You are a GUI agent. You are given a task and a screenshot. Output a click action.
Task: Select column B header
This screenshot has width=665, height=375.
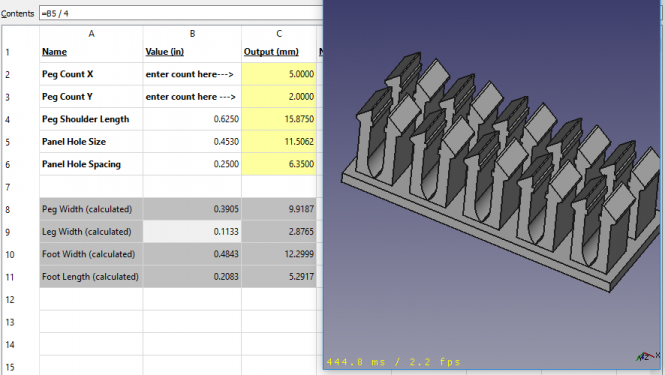point(192,34)
